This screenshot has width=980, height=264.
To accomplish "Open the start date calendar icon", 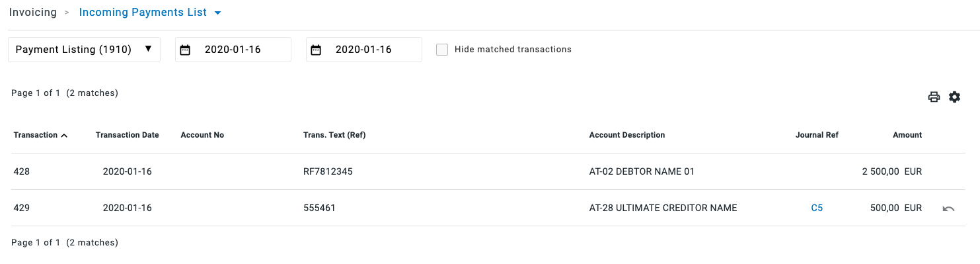I will pyautogui.click(x=185, y=50).
